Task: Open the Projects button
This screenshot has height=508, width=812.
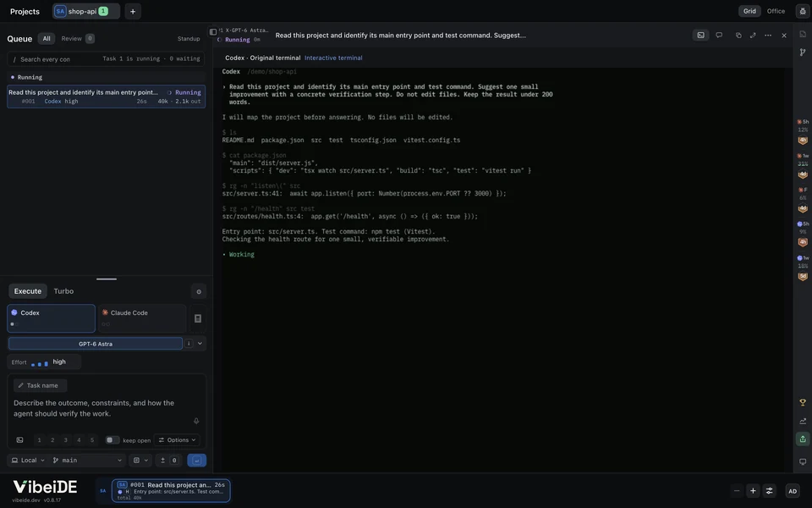Action: pyautogui.click(x=25, y=11)
